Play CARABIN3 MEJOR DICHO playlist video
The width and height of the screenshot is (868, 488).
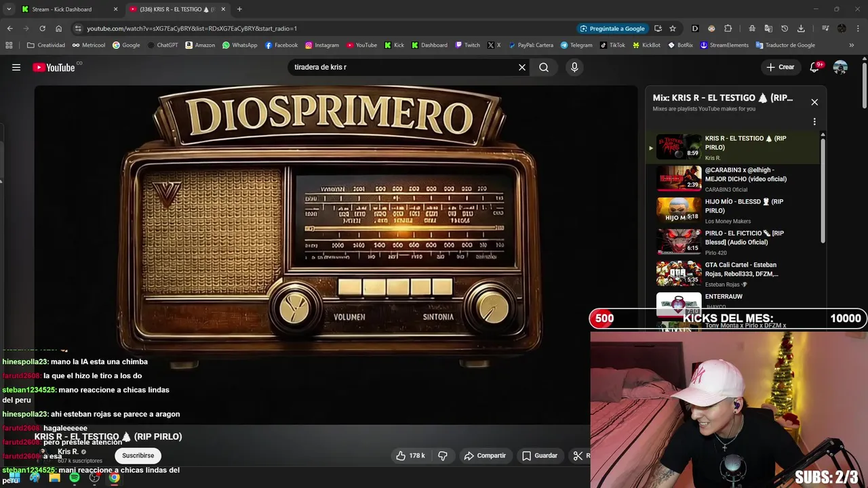click(x=733, y=179)
